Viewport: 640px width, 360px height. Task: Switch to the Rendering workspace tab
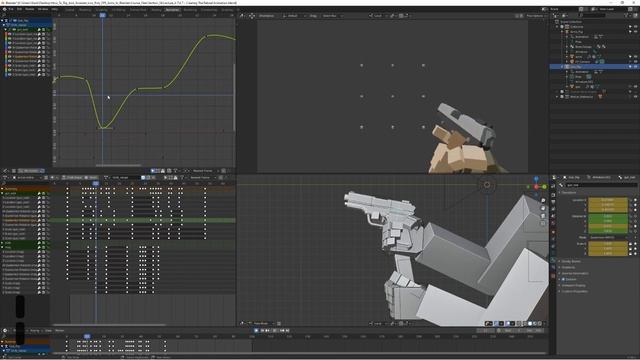coord(190,10)
